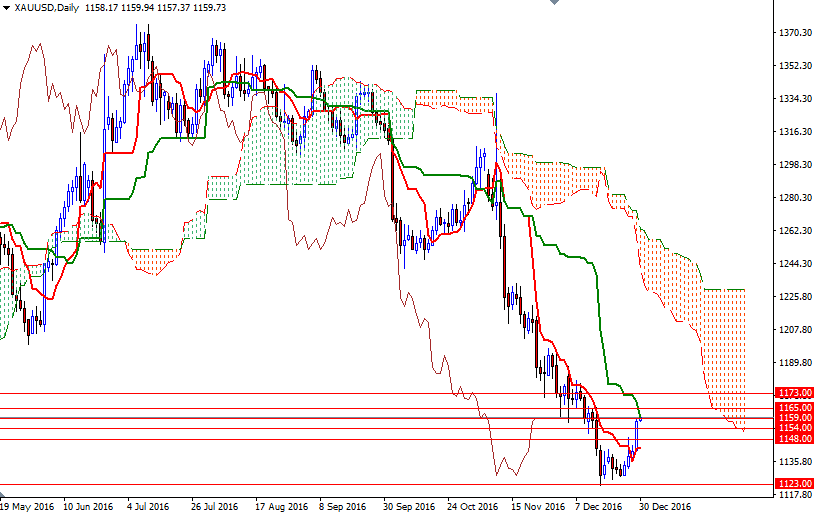Click the 10 Jun 2016 date label
814x514 pixels.
(88, 507)
